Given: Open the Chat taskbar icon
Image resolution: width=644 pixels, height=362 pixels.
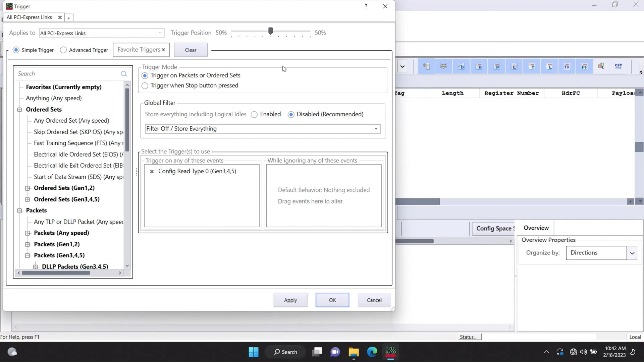Looking at the screenshot, I should click(x=335, y=352).
